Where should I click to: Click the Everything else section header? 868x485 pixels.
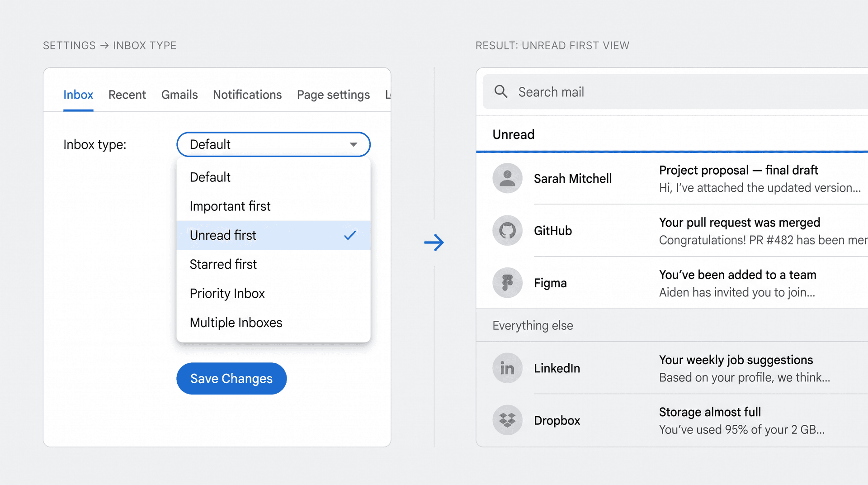point(532,325)
